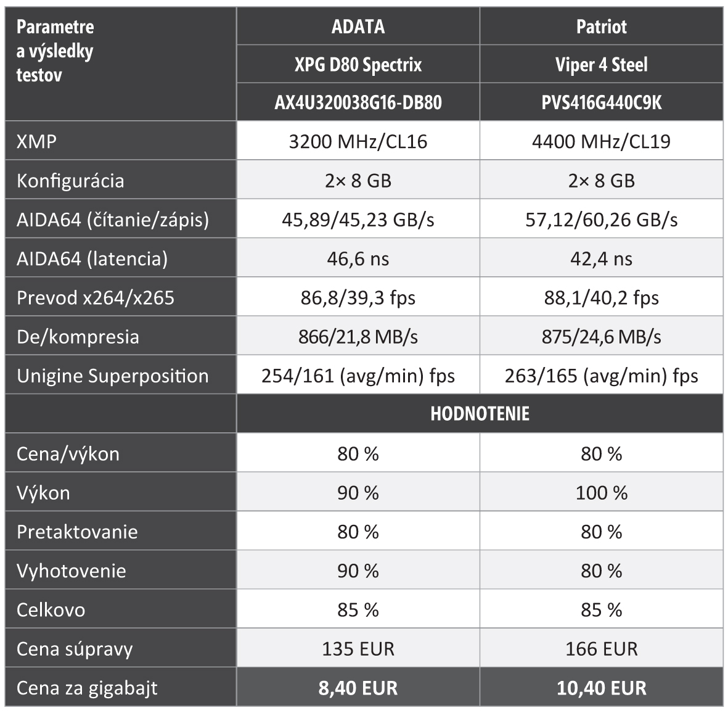Click the Pretaktovanie row label

pos(77,532)
